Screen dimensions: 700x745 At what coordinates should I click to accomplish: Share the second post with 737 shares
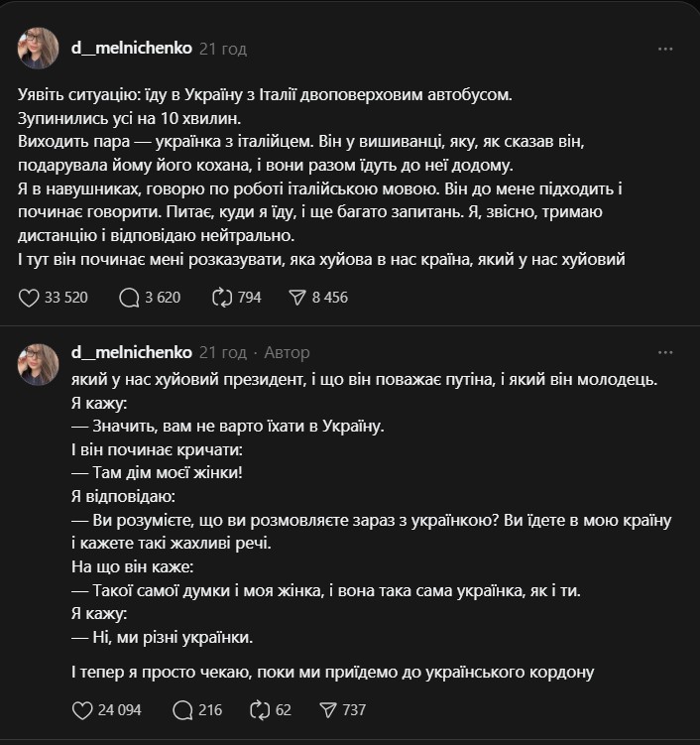330,709
